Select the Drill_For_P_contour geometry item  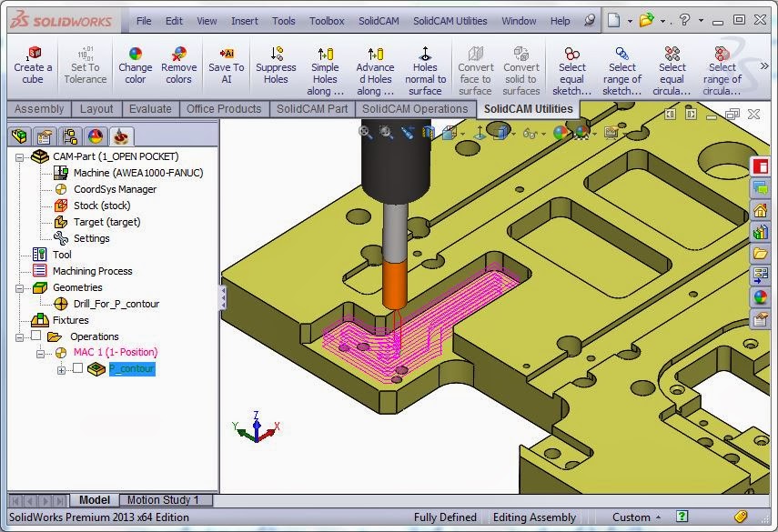tap(115, 304)
